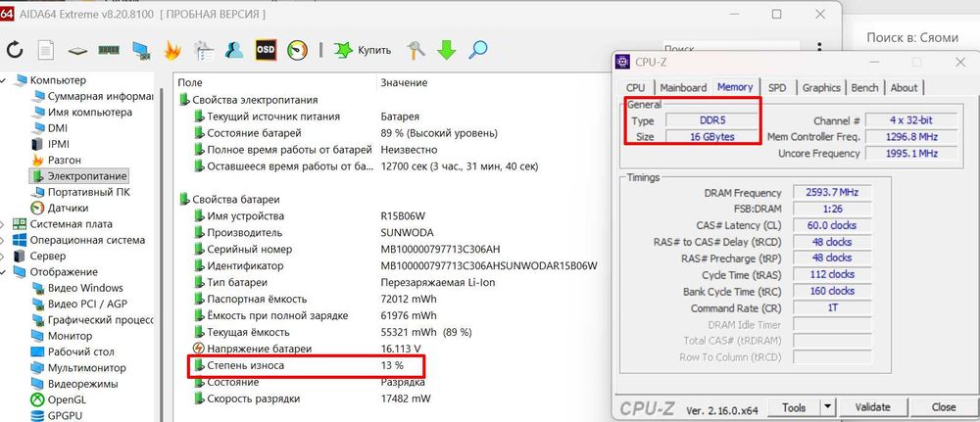Click Свойства батареи group header

[229, 200]
